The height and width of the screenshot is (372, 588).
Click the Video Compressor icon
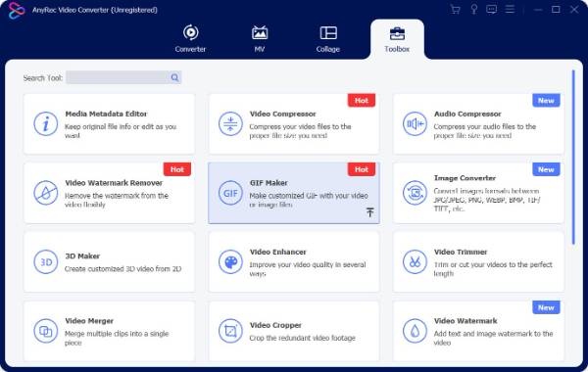pyautogui.click(x=230, y=123)
